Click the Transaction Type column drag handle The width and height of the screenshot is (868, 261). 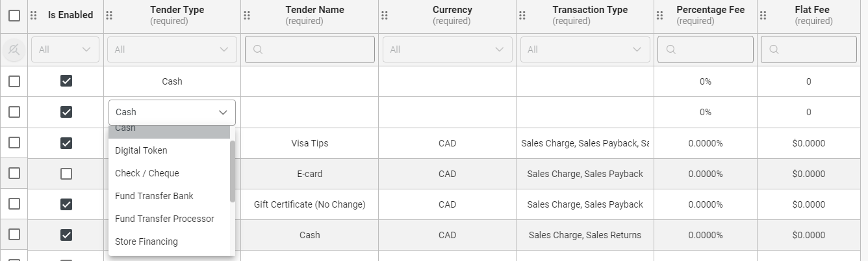click(x=522, y=16)
